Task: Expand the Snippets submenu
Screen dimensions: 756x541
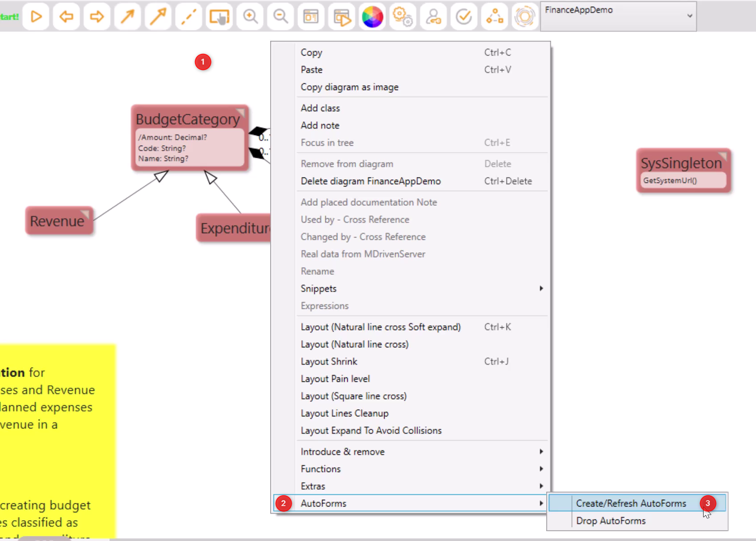Action: click(410, 289)
